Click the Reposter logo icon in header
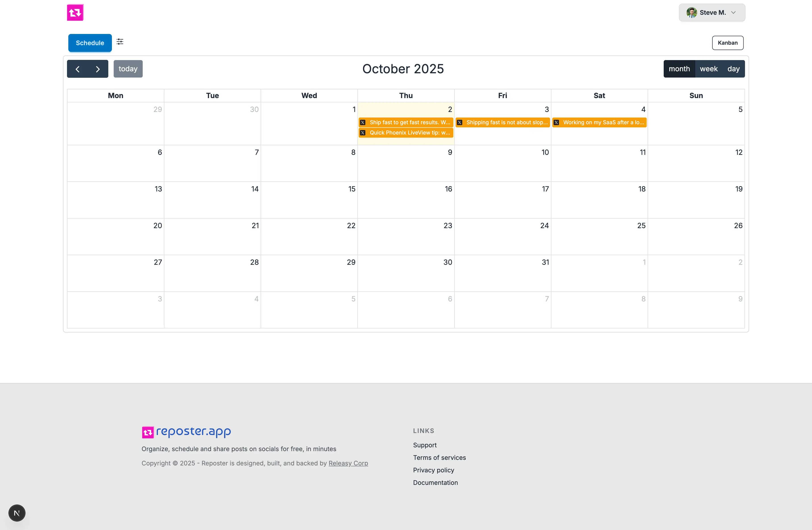This screenshot has height=530, width=812. tap(75, 13)
